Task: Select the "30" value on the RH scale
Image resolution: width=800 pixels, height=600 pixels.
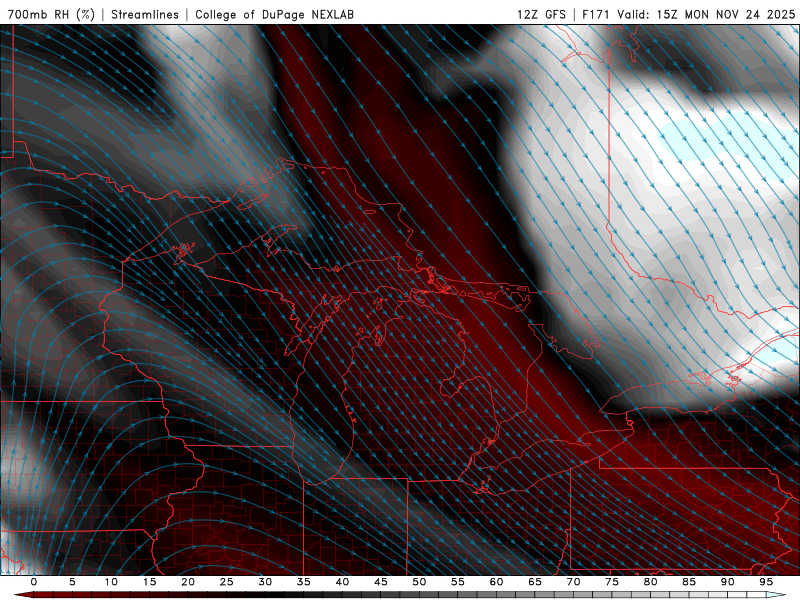Action: pyautogui.click(x=265, y=582)
